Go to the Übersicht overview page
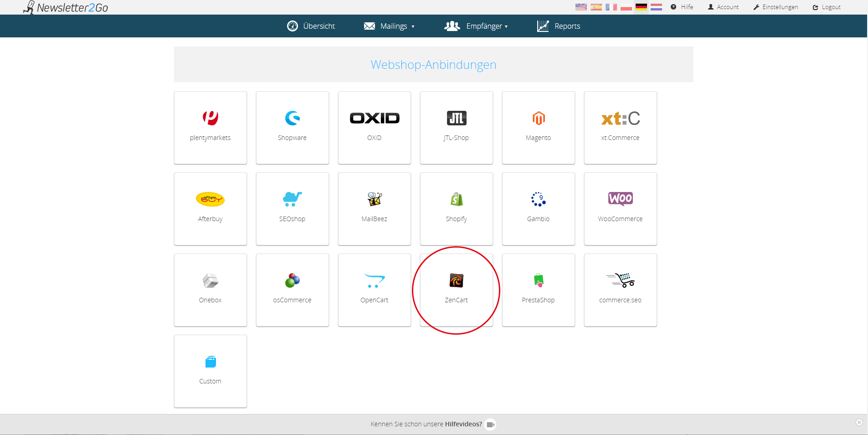868x435 pixels. (311, 26)
